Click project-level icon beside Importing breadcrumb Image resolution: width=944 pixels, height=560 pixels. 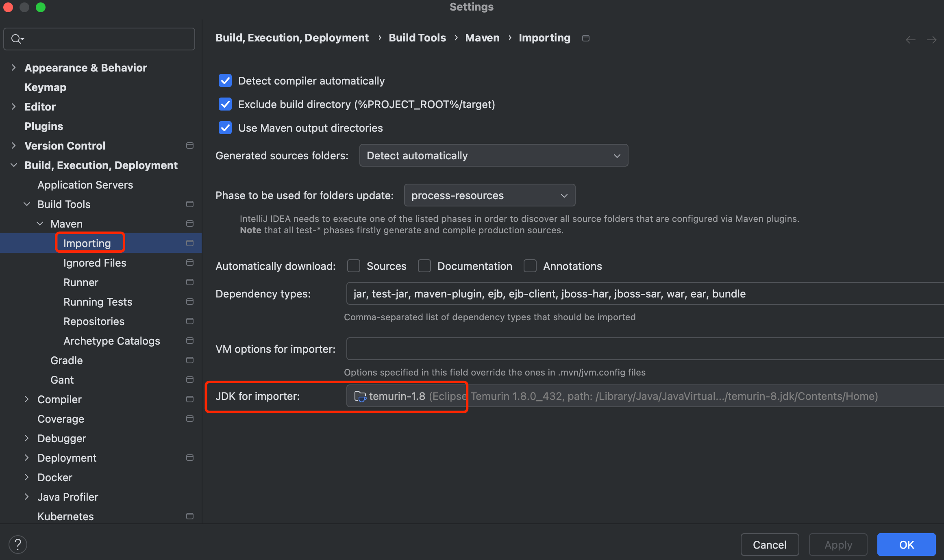tap(585, 38)
